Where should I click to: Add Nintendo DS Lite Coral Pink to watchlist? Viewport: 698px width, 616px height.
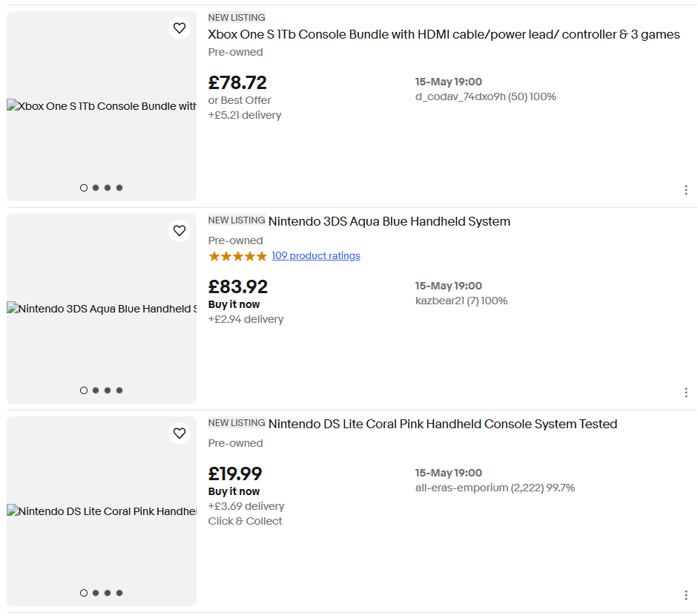coord(180,433)
